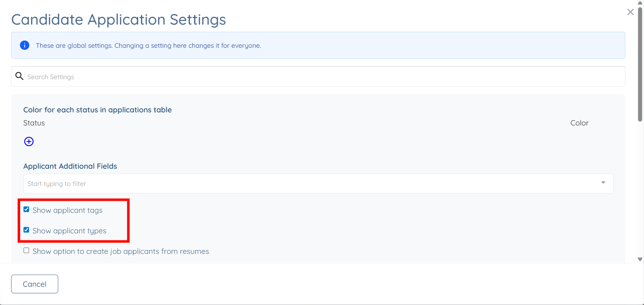
Task: Expand the Applicant Additional Fields dropdown arrow
Action: pos(603,183)
